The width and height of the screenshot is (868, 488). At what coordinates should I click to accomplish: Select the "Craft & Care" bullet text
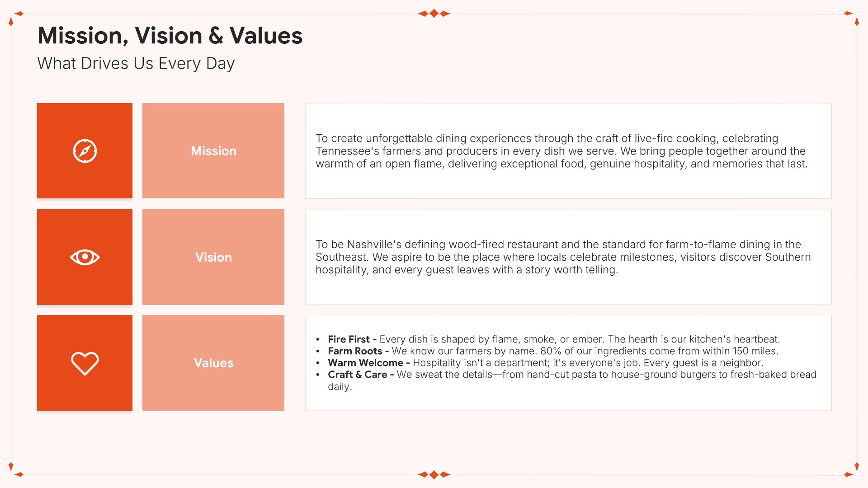pyautogui.click(x=572, y=375)
